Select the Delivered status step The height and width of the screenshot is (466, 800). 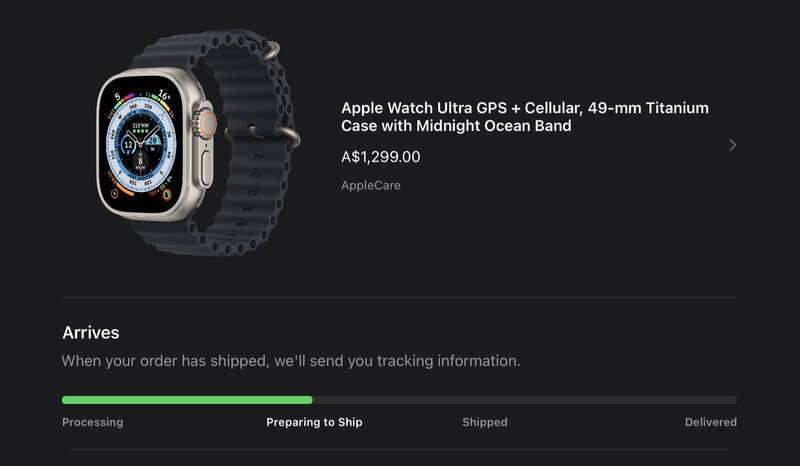710,422
